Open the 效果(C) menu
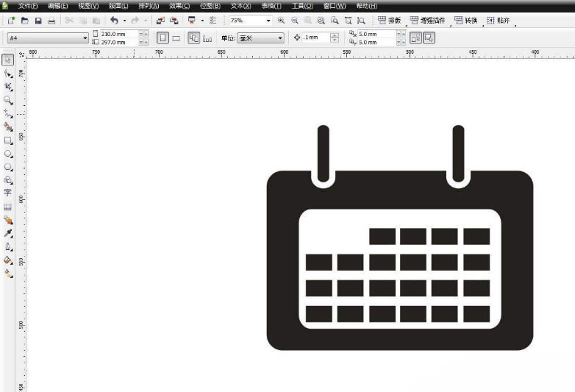Screen dimensions: 575x392 pyautogui.click(x=179, y=6)
